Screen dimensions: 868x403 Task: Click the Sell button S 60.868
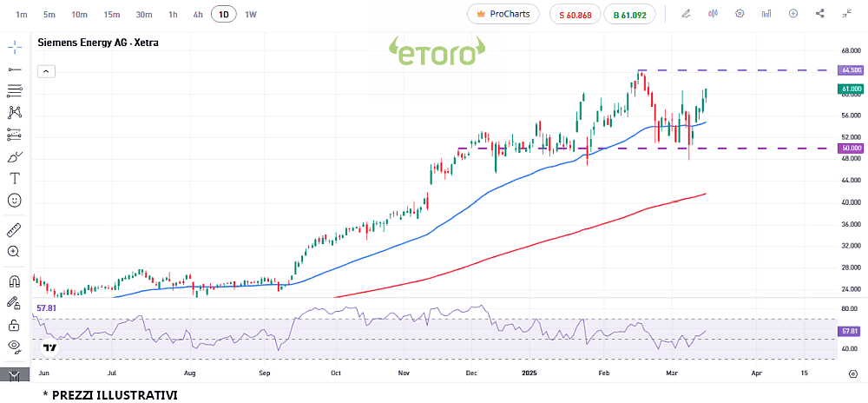click(x=575, y=15)
